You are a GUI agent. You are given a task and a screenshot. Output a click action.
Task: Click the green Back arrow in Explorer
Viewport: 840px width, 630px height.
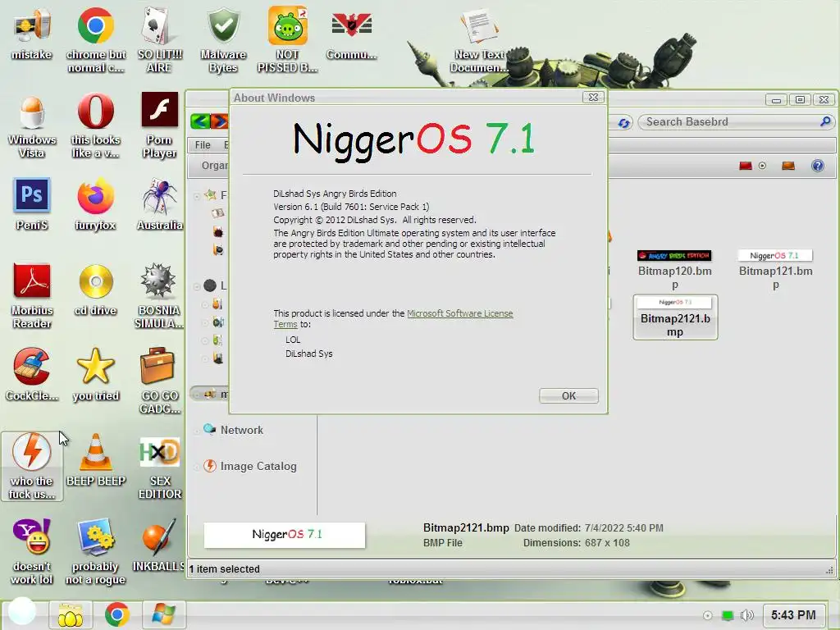(x=200, y=121)
